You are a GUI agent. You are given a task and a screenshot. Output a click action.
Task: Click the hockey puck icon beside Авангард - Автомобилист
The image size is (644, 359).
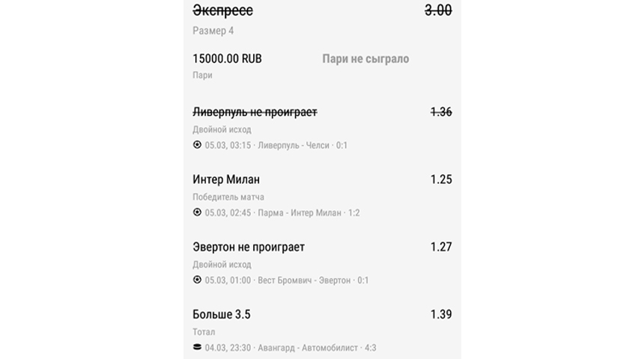point(197,347)
